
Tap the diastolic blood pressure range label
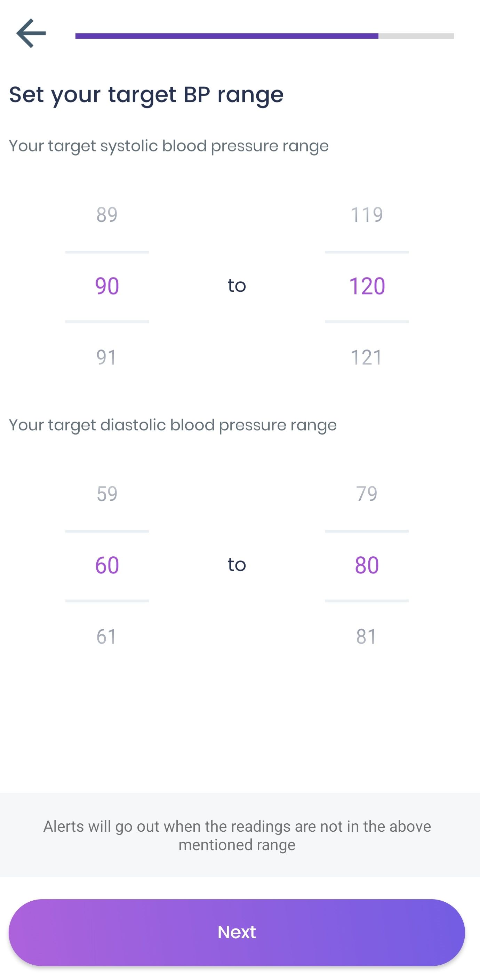point(173,425)
